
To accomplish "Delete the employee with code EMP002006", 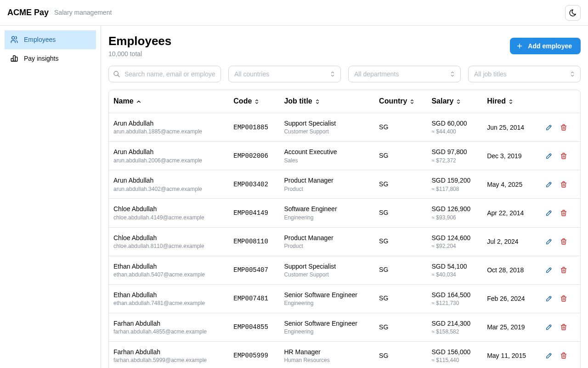I will [564, 156].
